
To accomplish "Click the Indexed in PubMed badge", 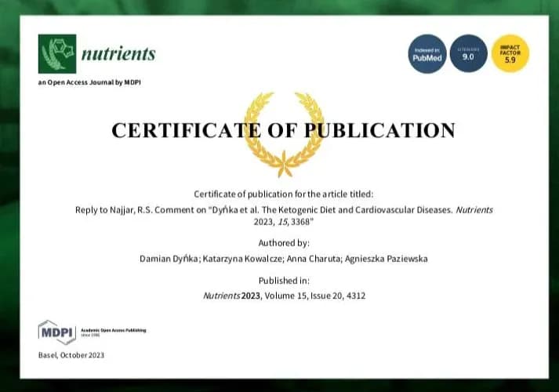I will click(x=428, y=54).
